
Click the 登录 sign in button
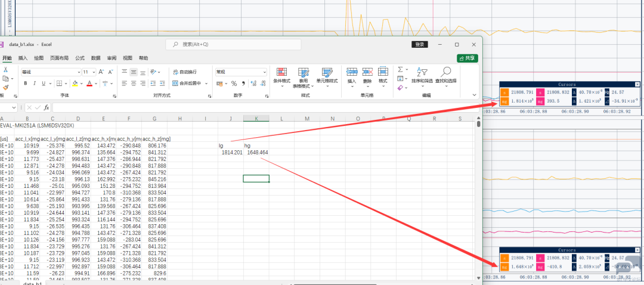click(419, 44)
